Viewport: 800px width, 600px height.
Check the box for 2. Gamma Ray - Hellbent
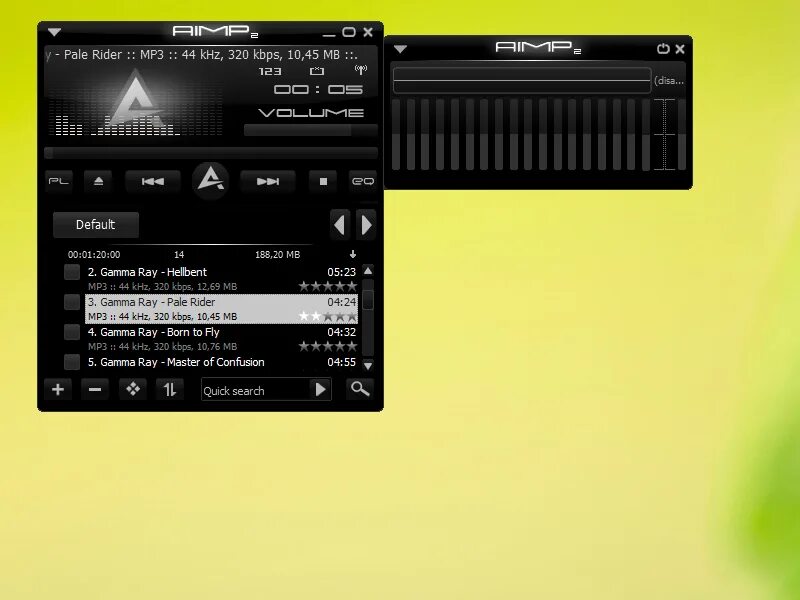(x=72, y=272)
